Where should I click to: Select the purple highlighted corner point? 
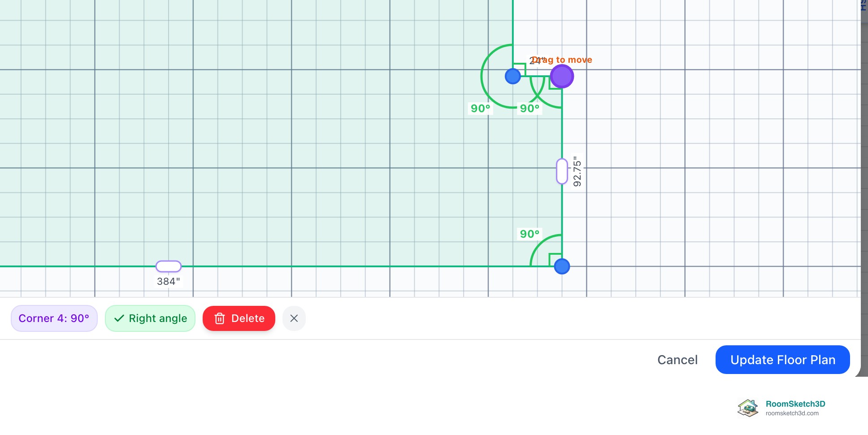(562, 76)
